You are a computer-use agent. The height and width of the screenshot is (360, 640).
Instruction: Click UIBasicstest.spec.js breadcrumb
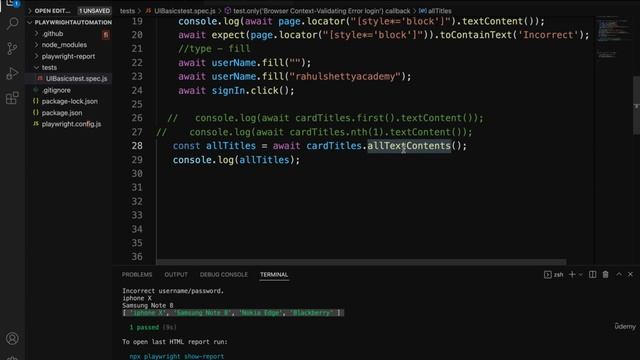pyautogui.click(x=184, y=11)
